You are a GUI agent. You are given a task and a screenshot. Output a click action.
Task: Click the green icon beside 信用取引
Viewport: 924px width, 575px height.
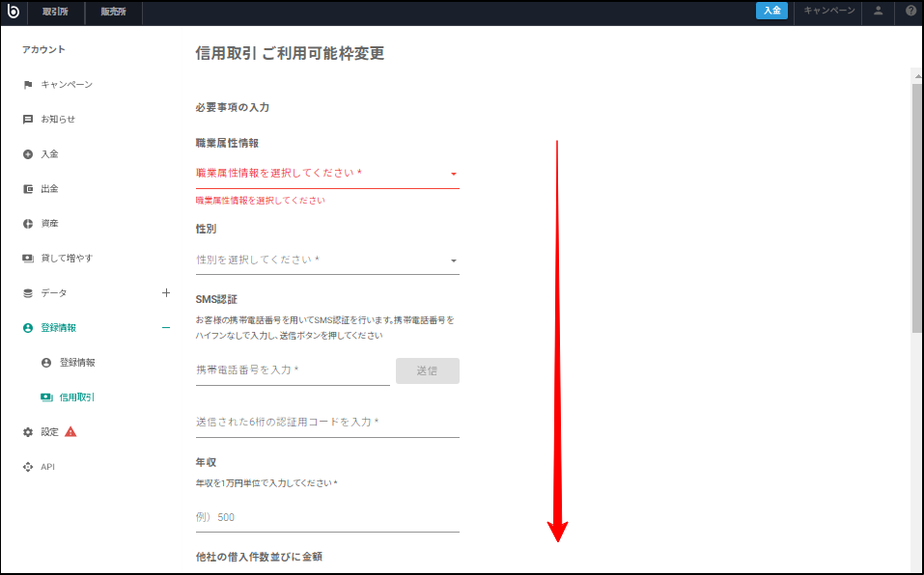46,397
